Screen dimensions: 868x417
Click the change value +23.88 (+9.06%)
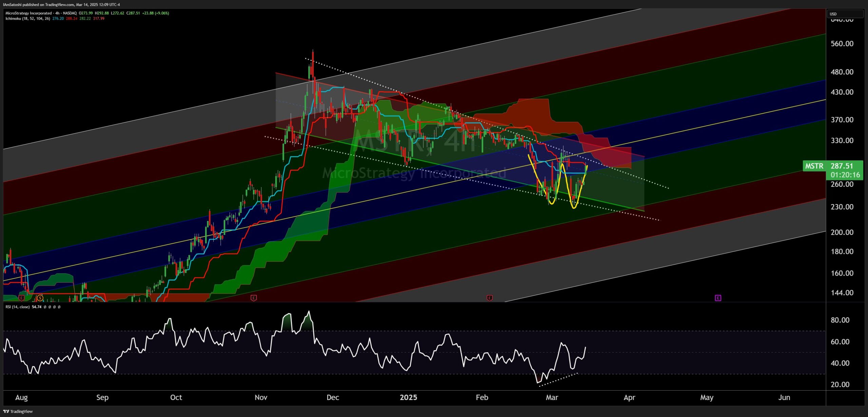(x=156, y=13)
